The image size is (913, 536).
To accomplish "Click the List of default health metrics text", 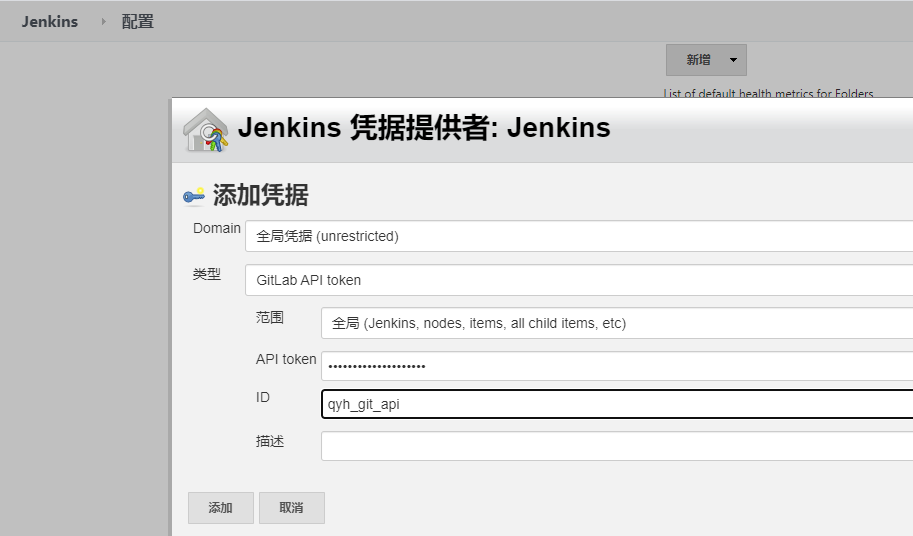I will click(x=768, y=94).
